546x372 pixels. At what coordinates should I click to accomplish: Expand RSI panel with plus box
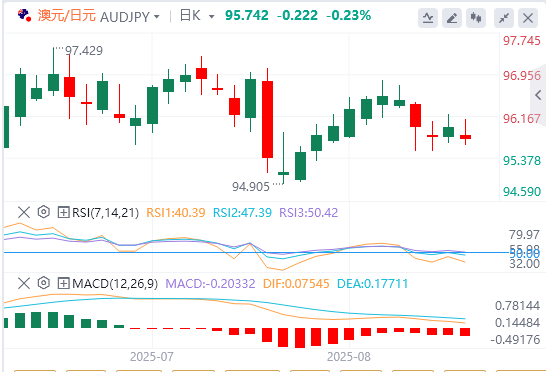click(x=63, y=212)
